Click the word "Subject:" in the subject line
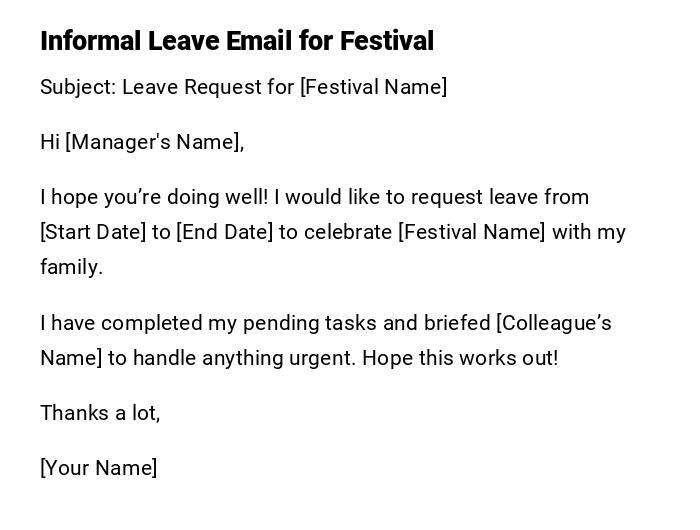Screen dimensions: 700x530 tap(78, 87)
